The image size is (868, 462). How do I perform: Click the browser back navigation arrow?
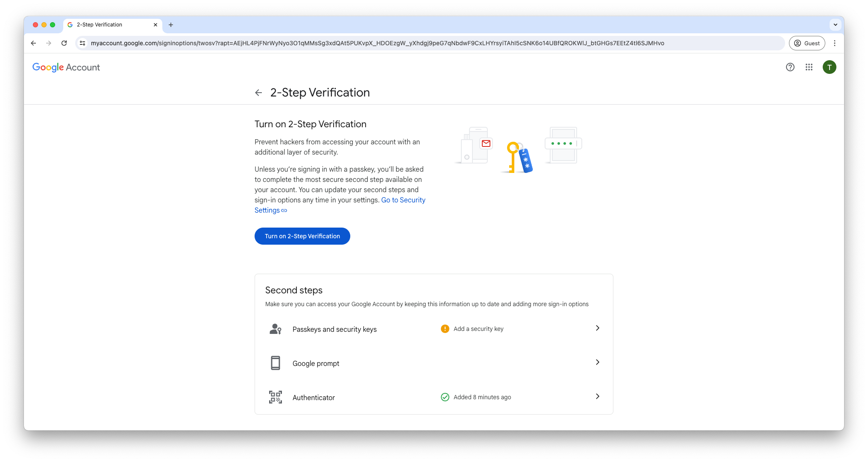click(x=33, y=43)
